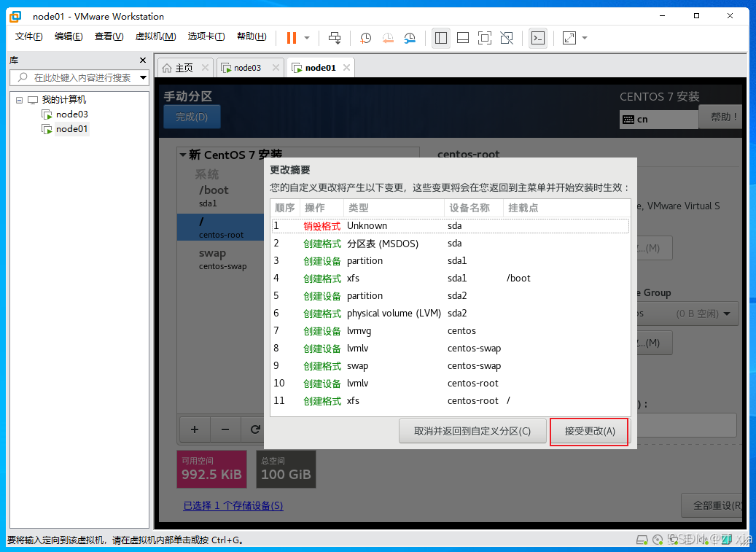
Task: Revert to snapshot using the toolbar icon
Action: (x=388, y=38)
